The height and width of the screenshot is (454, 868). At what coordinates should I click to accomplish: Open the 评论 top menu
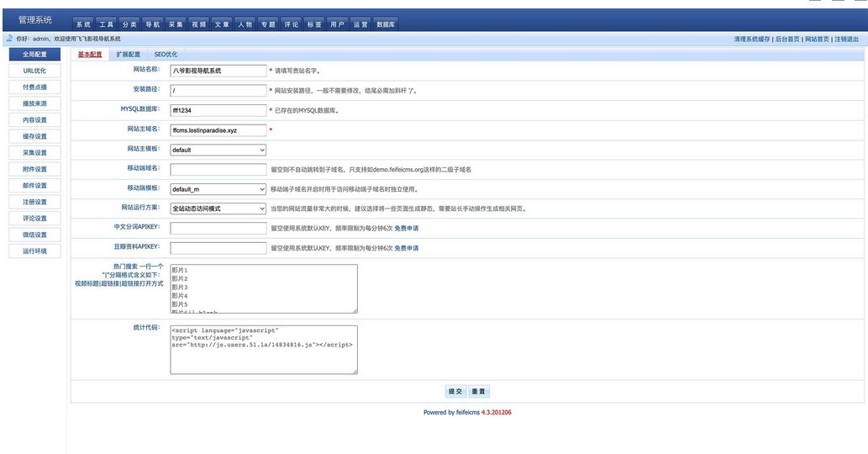(292, 24)
